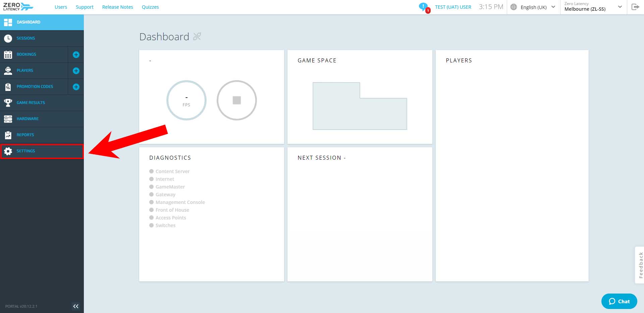The height and width of the screenshot is (313, 644).
Task: Click the NEXT SESSION heading
Action: pyautogui.click(x=322, y=158)
